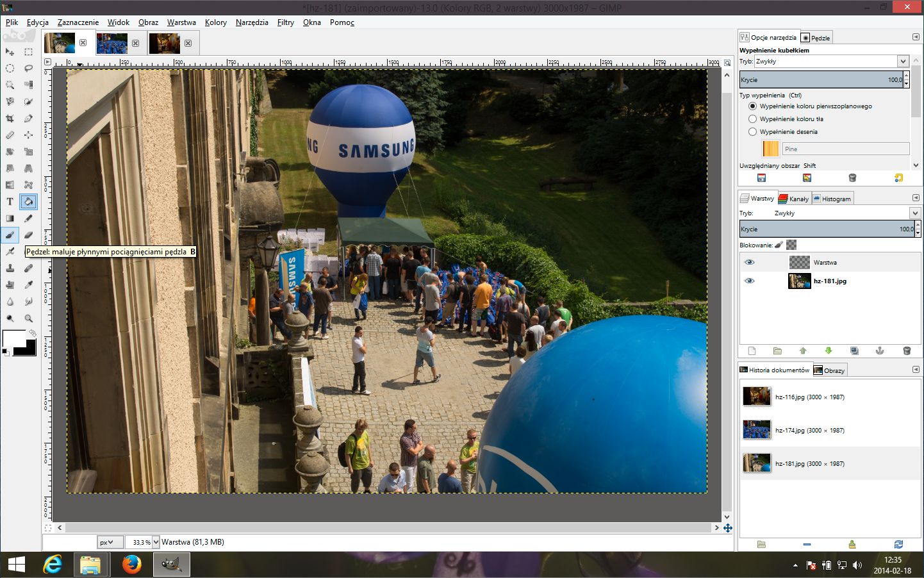Close the second image tab
The image size is (924, 578).
point(135,43)
